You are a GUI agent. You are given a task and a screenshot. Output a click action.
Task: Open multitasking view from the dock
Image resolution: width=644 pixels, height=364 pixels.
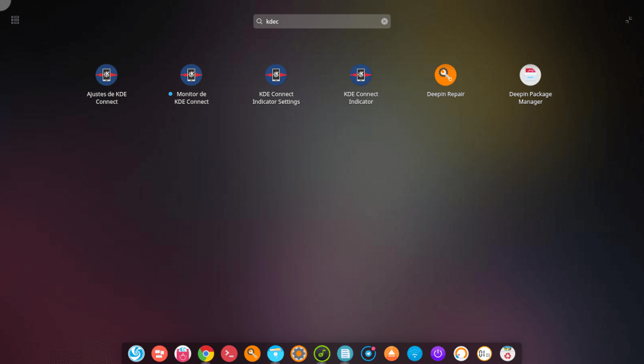[x=159, y=353]
